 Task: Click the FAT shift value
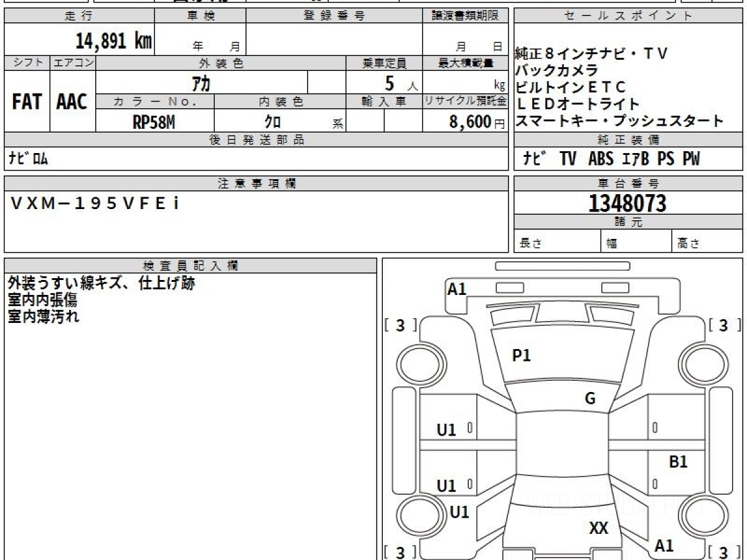[27, 102]
